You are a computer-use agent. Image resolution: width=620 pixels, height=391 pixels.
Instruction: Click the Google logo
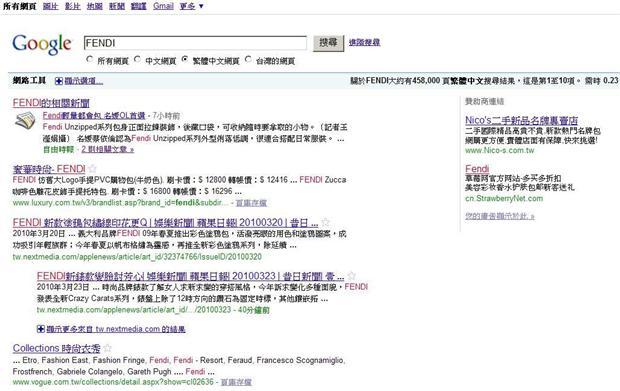42,44
